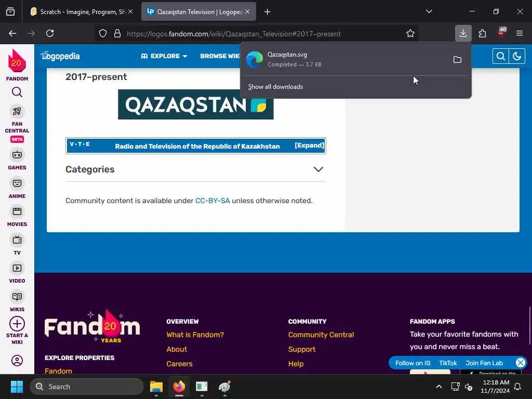Open the Explore dropdown menu
The width and height of the screenshot is (532, 399).
coord(164,56)
